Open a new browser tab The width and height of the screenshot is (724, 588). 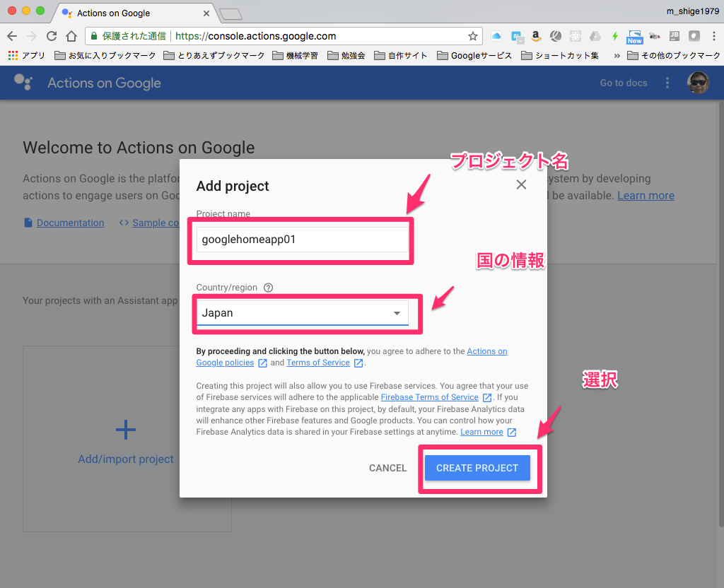click(x=231, y=14)
